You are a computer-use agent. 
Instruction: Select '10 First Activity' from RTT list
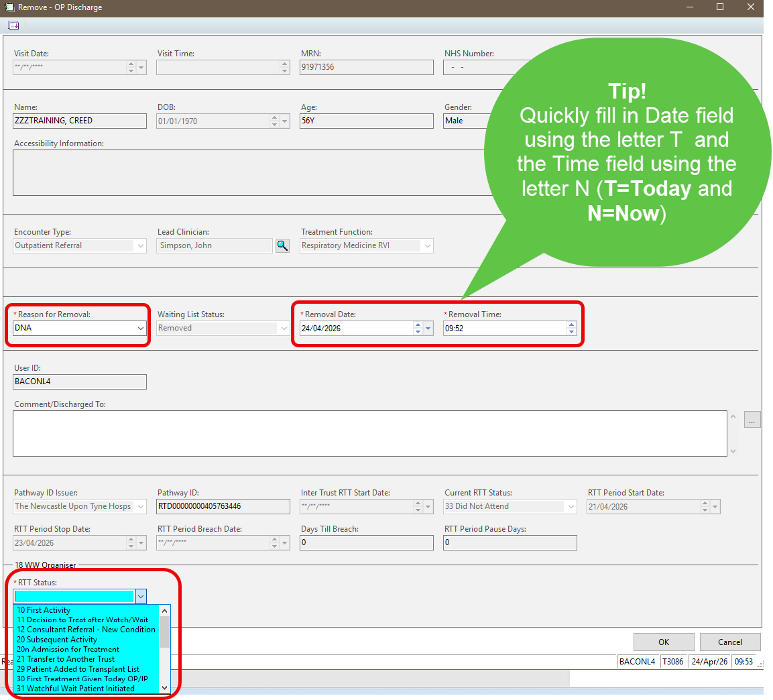(x=44, y=610)
